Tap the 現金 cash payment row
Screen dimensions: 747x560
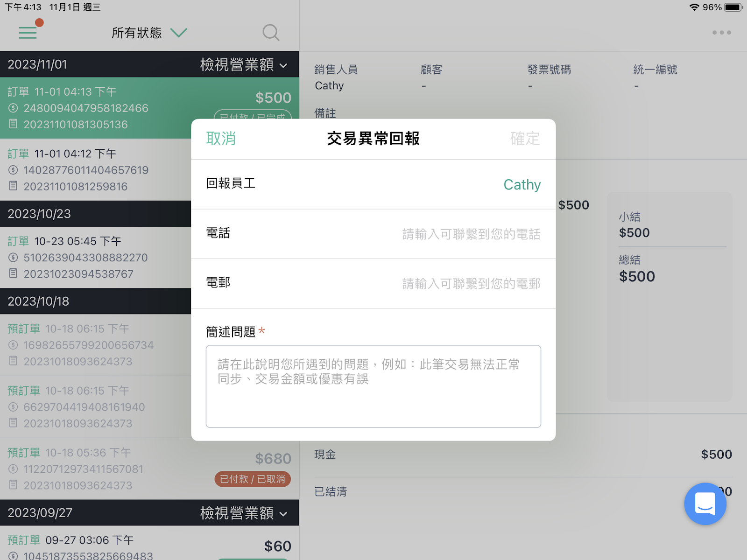[523, 455]
